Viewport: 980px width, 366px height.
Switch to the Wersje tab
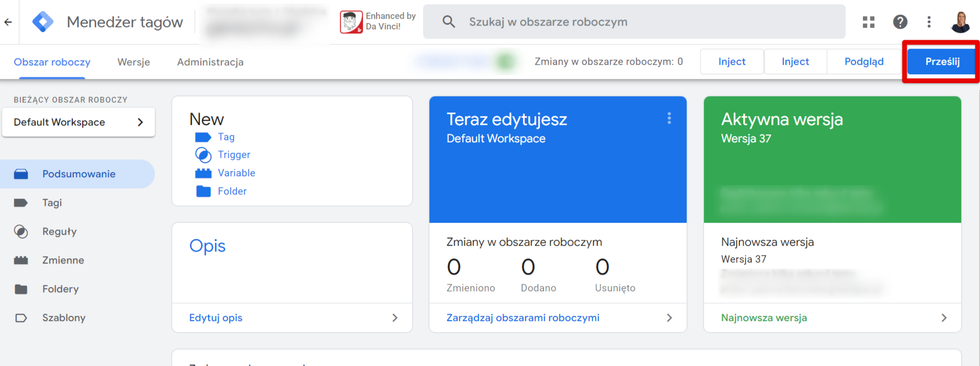134,62
